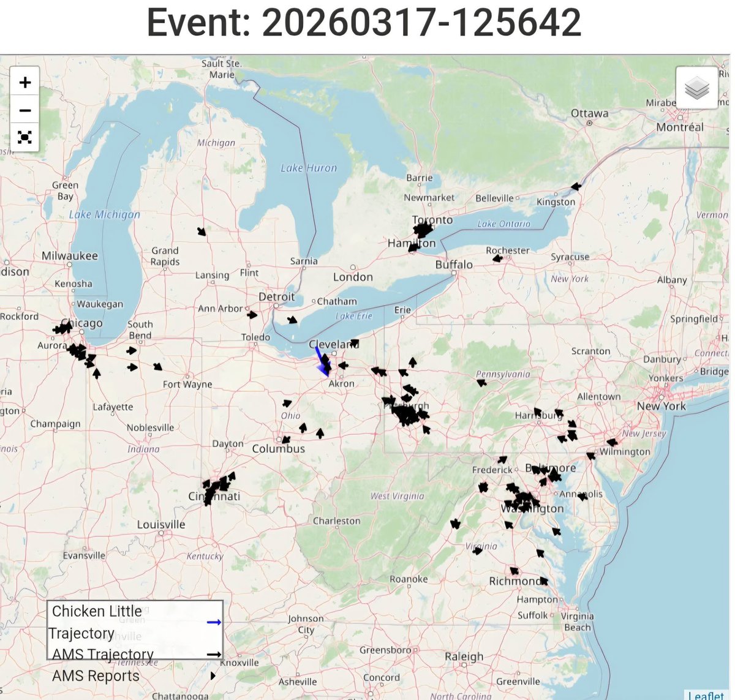Click the Lake Michigan label

coord(105,214)
